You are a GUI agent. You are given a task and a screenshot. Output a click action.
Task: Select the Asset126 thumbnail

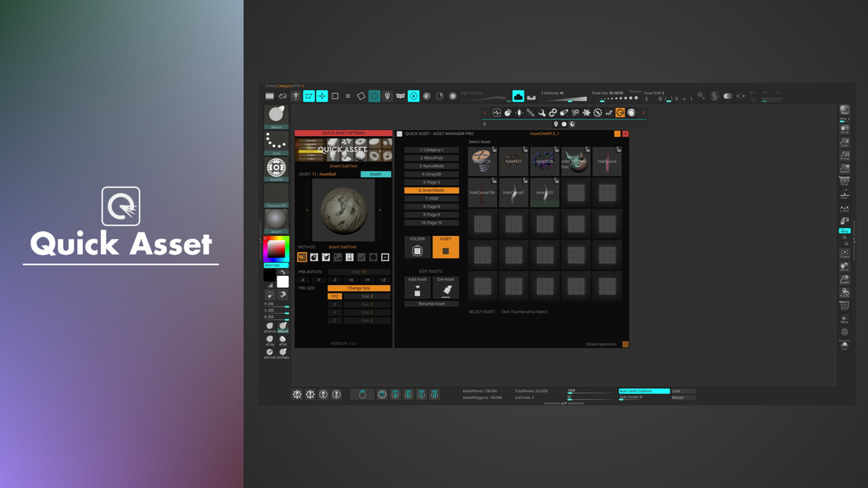point(482,161)
